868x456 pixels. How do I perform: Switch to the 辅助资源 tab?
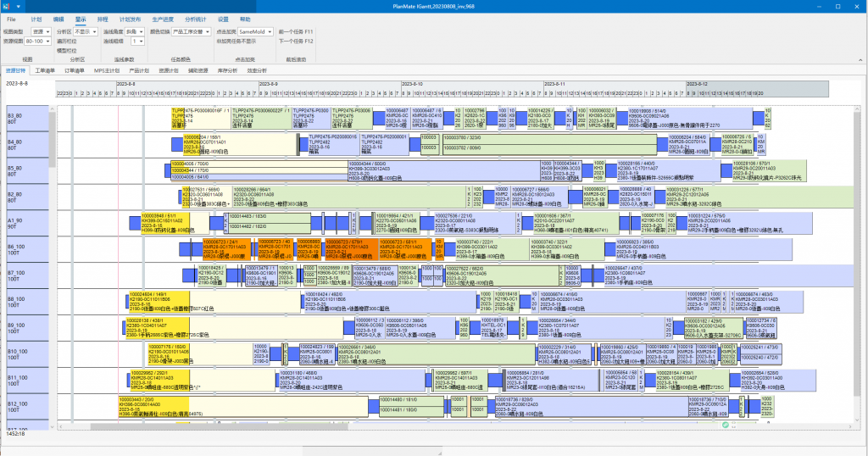pos(198,71)
